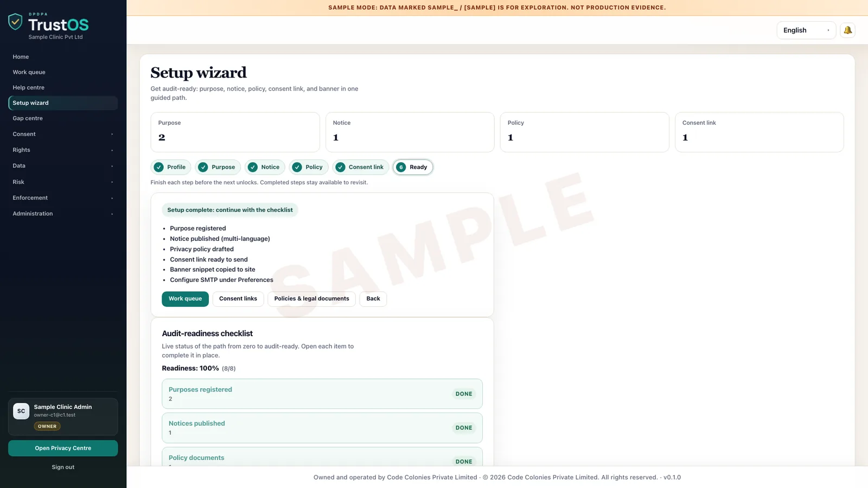Click Open Privacy Centre button

click(x=63, y=448)
